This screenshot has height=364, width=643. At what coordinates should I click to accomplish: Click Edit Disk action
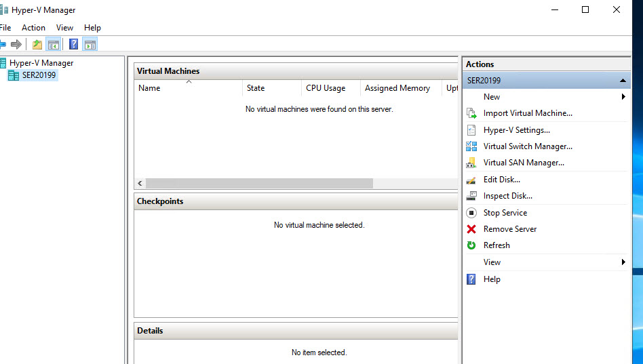point(501,180)
